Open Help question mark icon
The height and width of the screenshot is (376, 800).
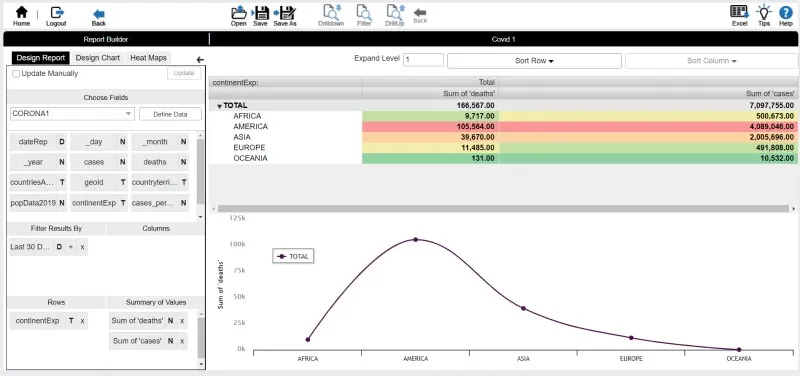coord(786,12)
